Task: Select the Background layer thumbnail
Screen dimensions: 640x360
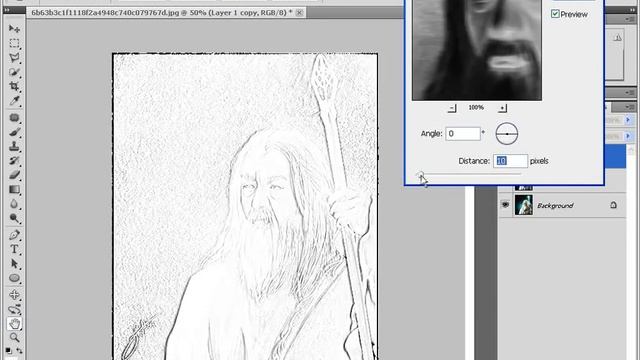Action: tap(523, 204)
